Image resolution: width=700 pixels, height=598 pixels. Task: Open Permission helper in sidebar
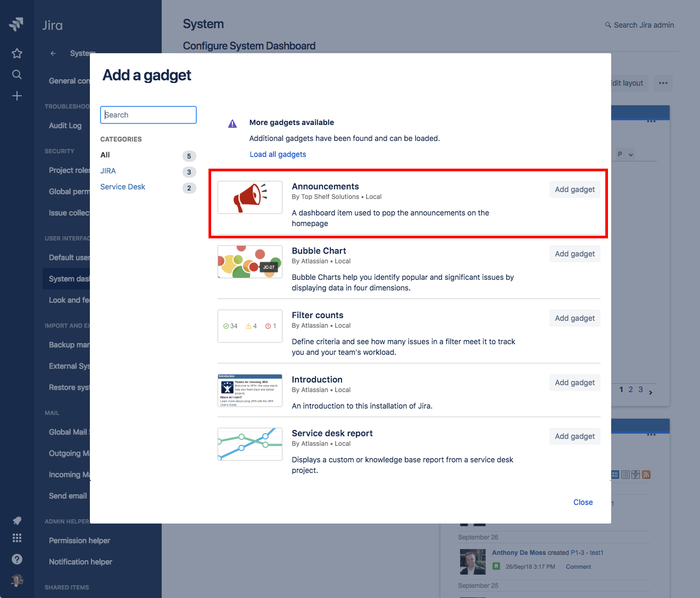[80, 541]
